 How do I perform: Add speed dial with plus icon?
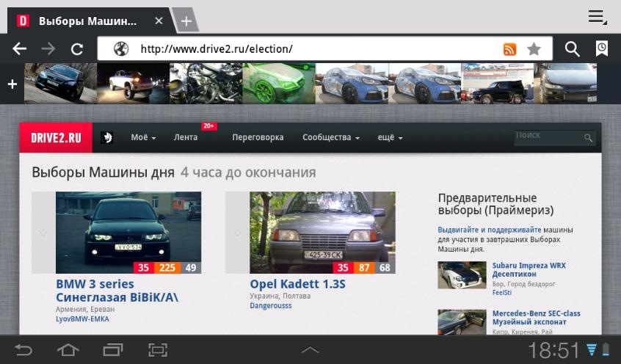12,84
